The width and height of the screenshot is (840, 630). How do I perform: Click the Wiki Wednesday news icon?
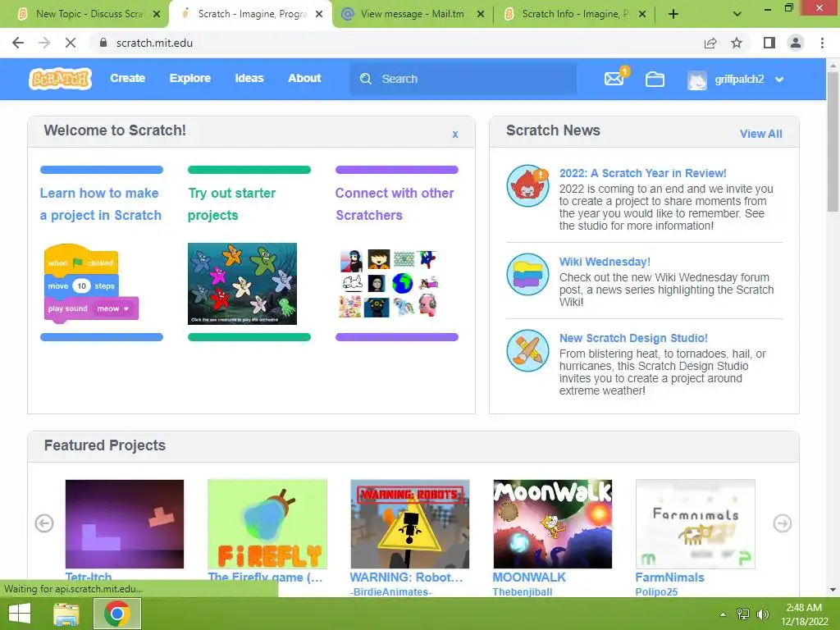click(527, 274)
